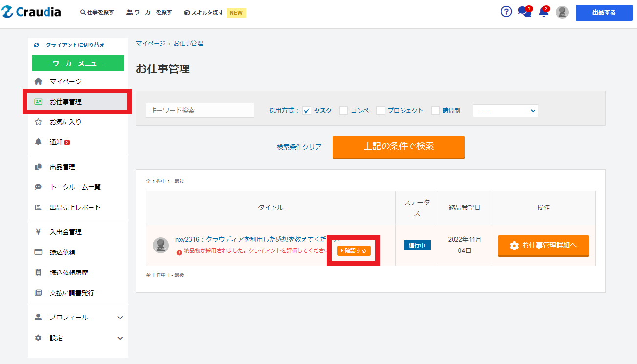Click the 検索条件クリア link

click(x=299, y=147)
